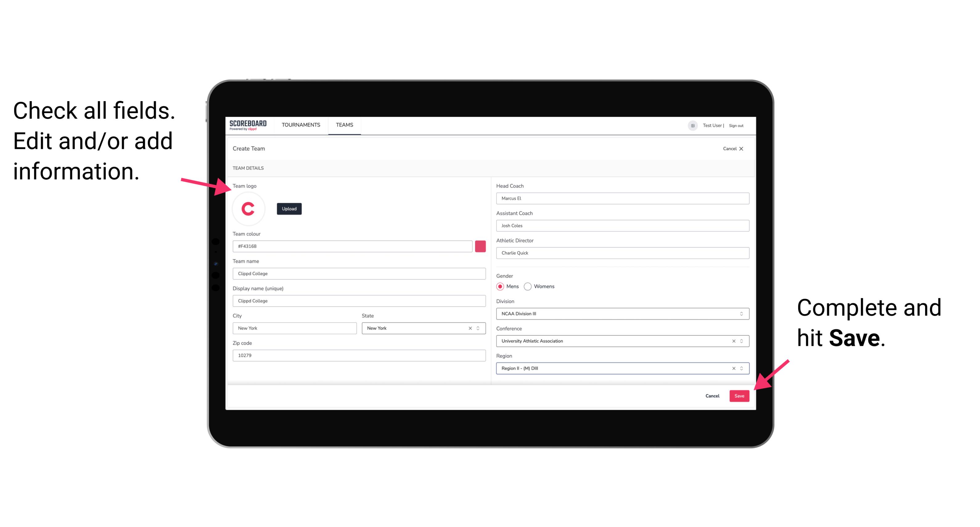980x527 pixels.
Task: Edit the team colour hex input field
Action: (x=352, y=246)
